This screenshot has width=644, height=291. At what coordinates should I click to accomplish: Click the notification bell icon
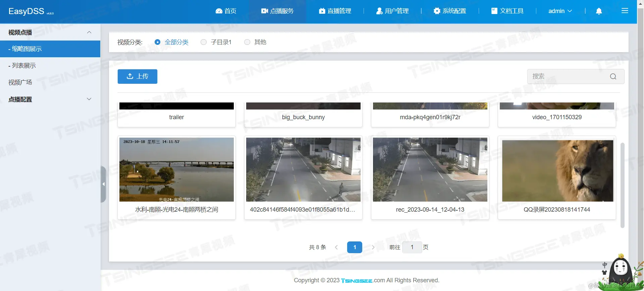[599, 11]
